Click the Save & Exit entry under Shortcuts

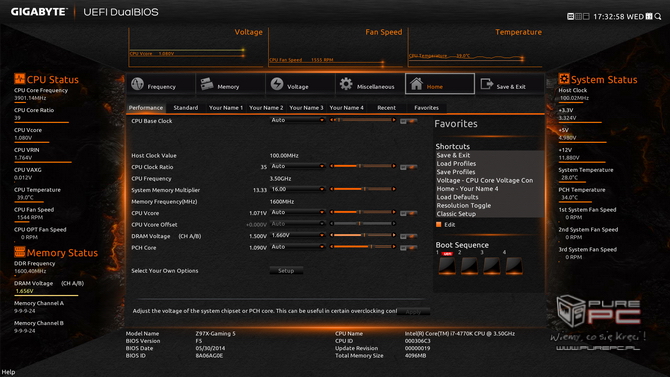pos(453,155)
